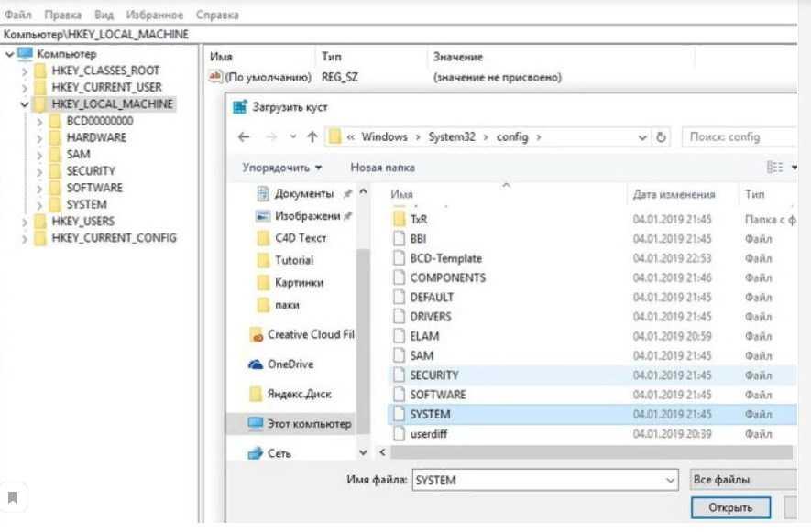The image size is (811, 532).
Task: Collapse the Компьютер root node
Action: click(9, 54)
